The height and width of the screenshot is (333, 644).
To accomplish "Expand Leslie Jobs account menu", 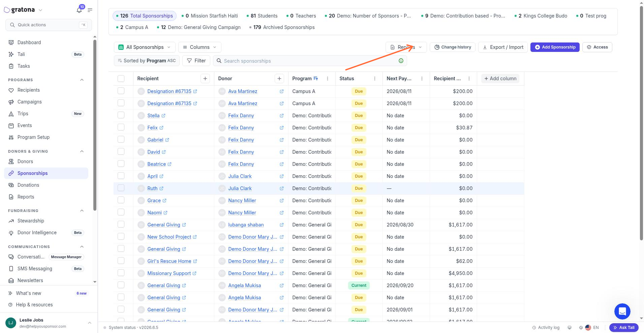I will [x=90, y=323].
